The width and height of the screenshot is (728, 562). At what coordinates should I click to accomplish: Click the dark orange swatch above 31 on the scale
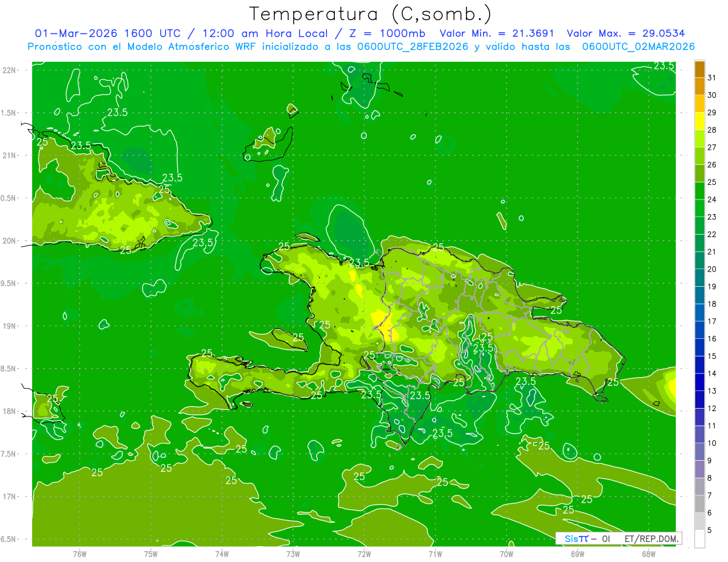point(699,70)
